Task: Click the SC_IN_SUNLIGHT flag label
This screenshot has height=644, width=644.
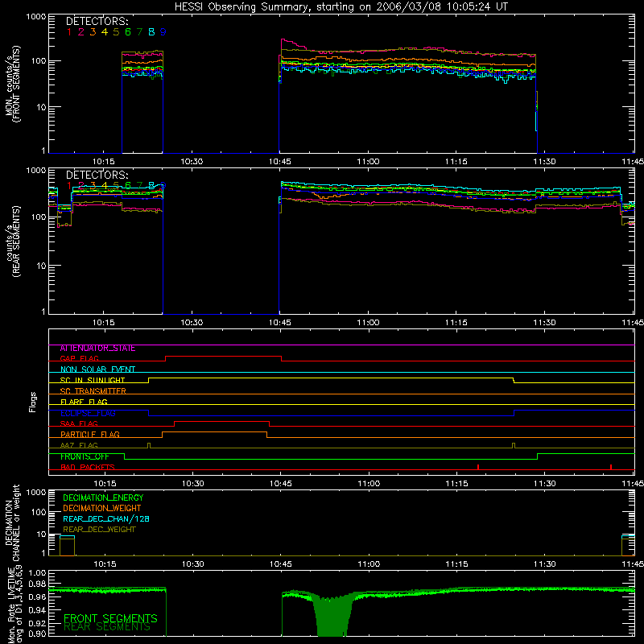Action: (93, 380)
